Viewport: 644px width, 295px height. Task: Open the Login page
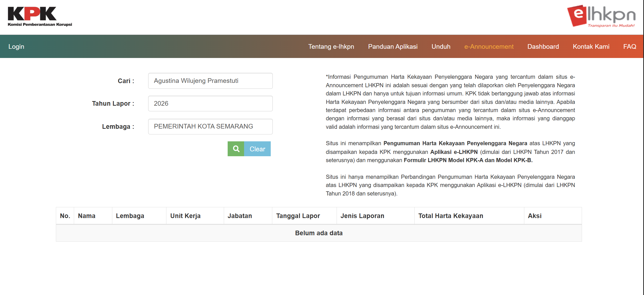click(x=16, y=46)
